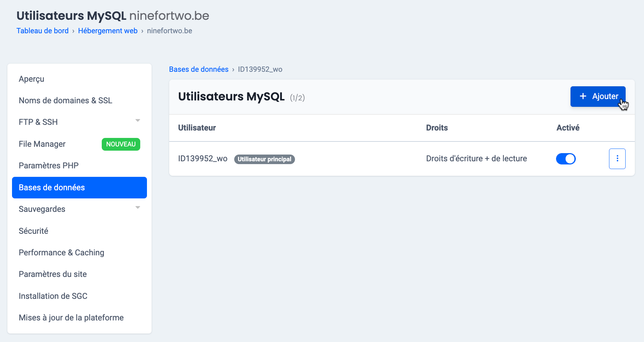Viewport: 644px width, 342px height.
Task: Click the green NOUVEAU badge
Action: click(121, 144)
